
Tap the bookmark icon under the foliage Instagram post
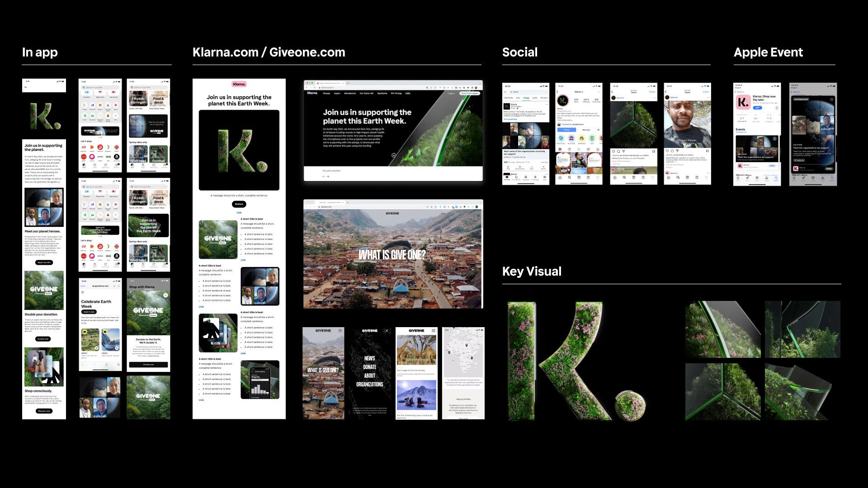click(x=654, y=151)
